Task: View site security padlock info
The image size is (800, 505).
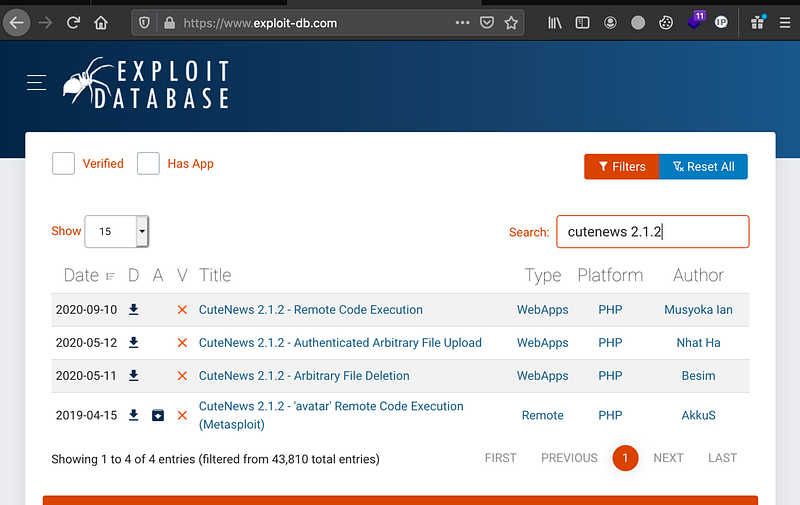Action: (x=169, y=23)
